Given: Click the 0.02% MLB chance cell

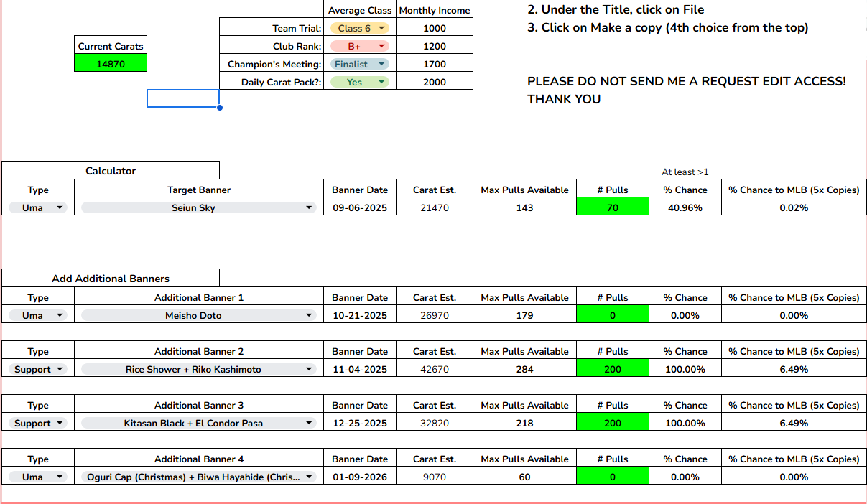Looking at the screenshot, I should click(794, 207).
